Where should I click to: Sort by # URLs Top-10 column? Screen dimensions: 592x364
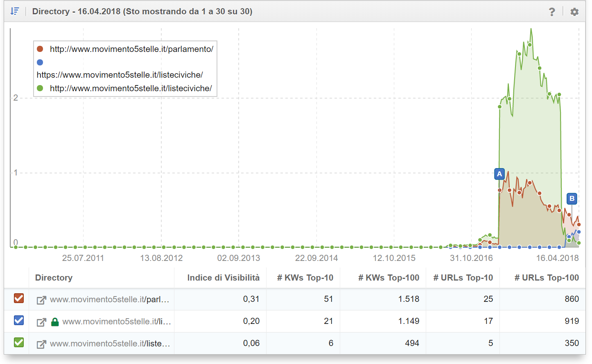click(463, 278)
